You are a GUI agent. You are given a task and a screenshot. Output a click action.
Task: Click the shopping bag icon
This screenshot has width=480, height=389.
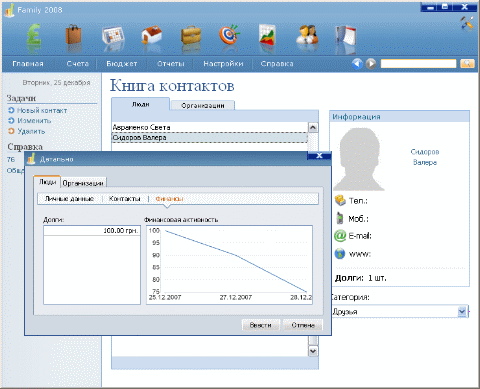(73, 36)
